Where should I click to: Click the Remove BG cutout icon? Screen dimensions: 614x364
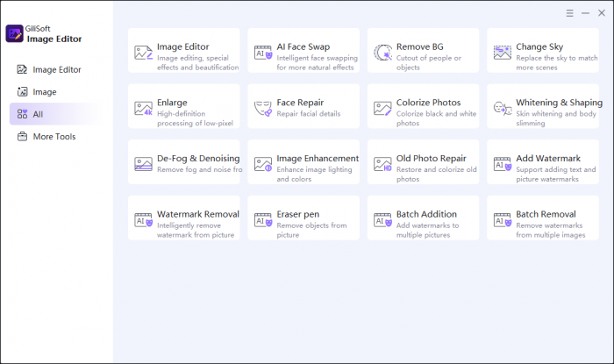(x=382, y=53)
